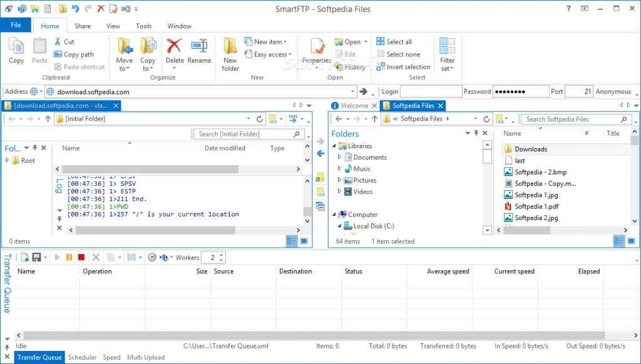
Task: Open the scheduler clock icon above the queue
Action: point(151,256)
